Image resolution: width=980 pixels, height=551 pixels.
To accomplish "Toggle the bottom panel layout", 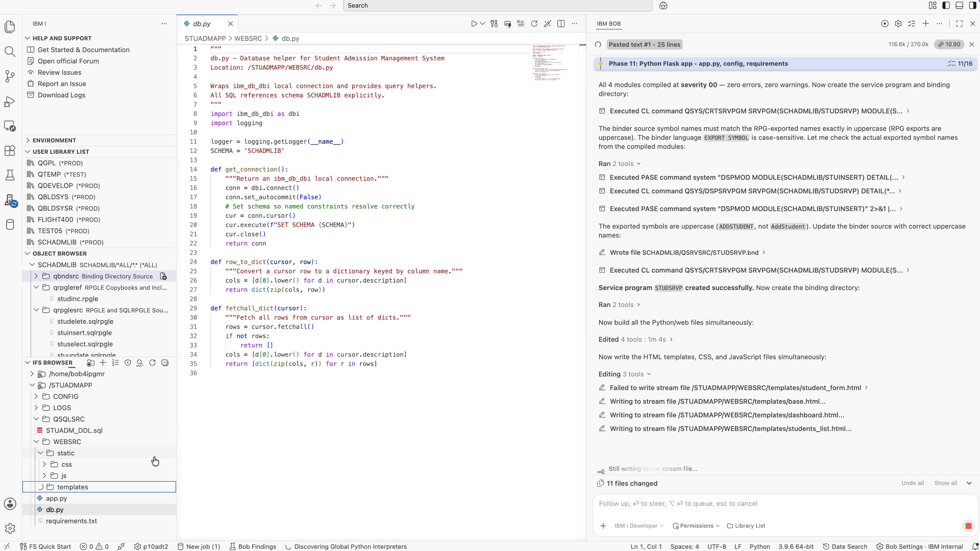I will [x=959, y=5].
